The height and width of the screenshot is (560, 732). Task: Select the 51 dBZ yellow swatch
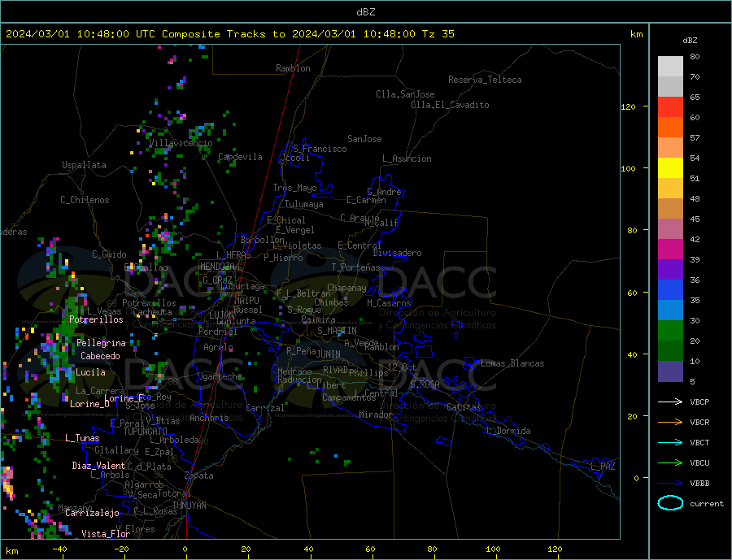point(670,168)
